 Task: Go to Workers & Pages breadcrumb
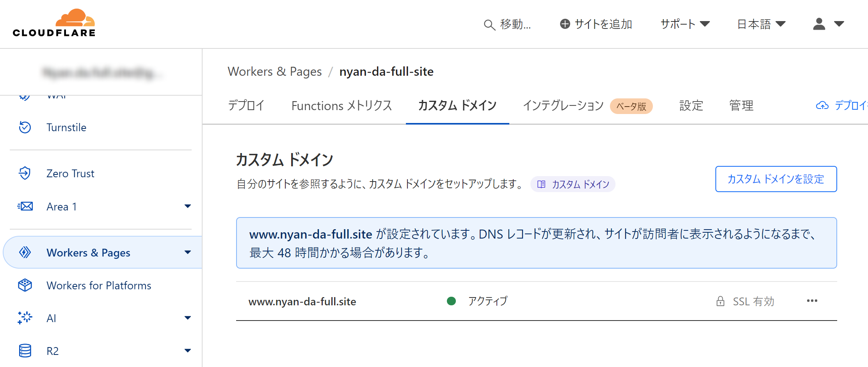275,71
